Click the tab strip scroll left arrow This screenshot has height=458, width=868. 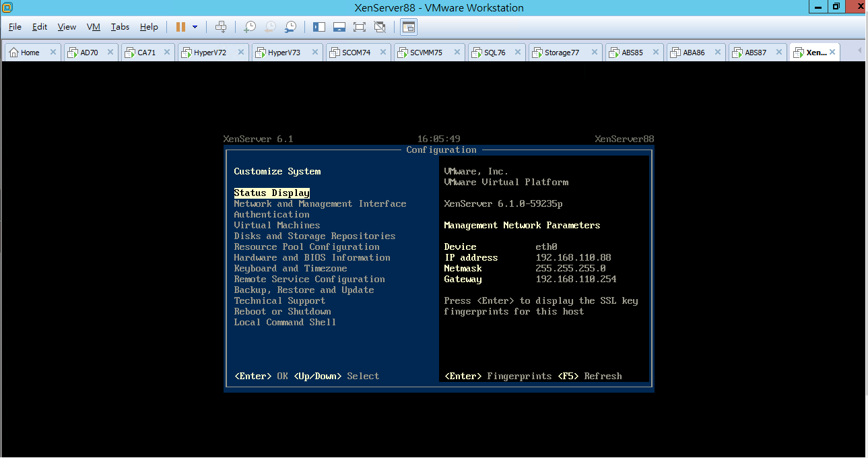[859, 51]
